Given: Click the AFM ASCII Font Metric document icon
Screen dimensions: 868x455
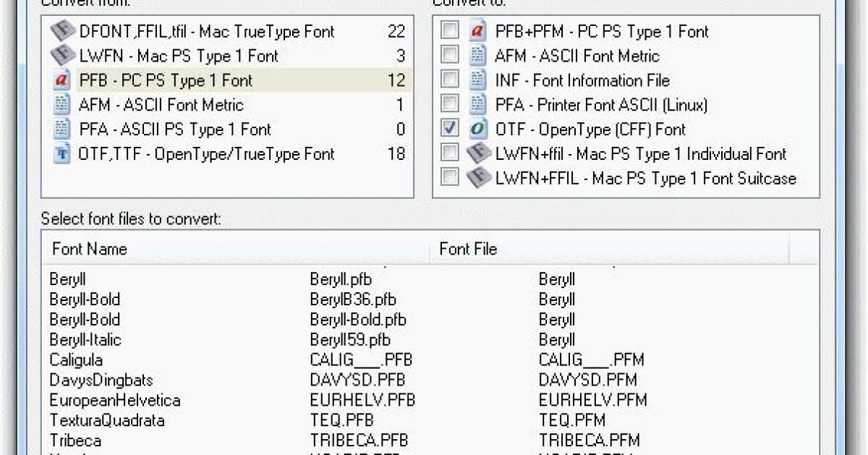Looking at the screenshot, I should pos(61,104).
